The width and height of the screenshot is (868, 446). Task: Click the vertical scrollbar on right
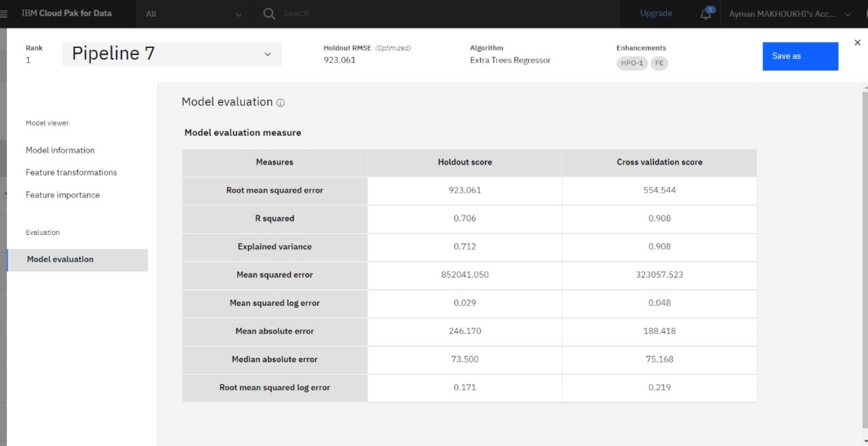pos(865,254)
